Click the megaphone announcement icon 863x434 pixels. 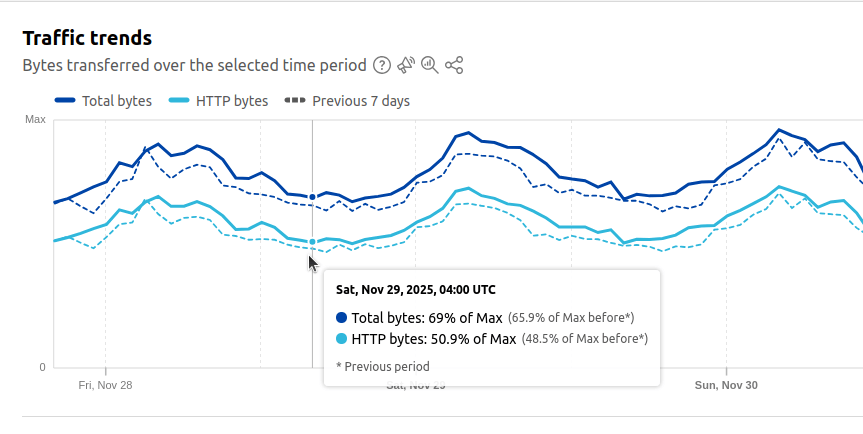pyautogui.click(x=406, y=66)
